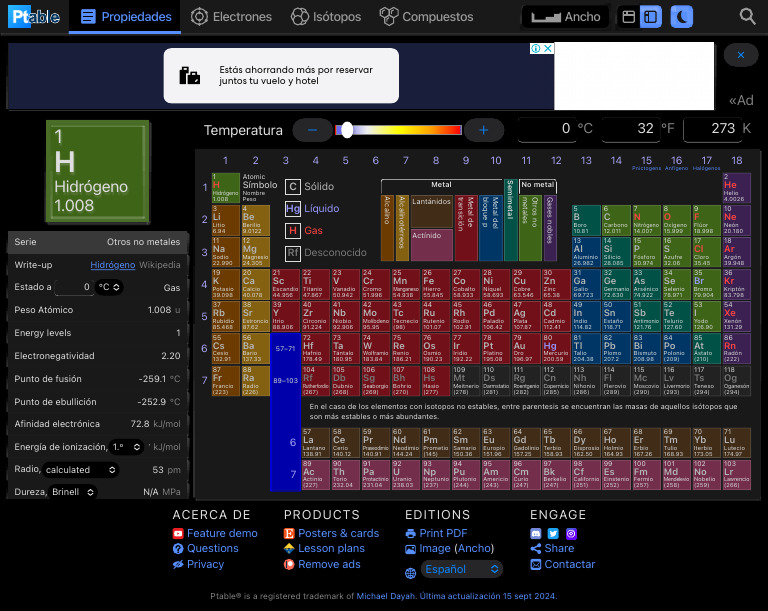Click the 89–103 actinide placeholder cell
Viewport: 768px width, 611px height.
[x=285, y=381]
